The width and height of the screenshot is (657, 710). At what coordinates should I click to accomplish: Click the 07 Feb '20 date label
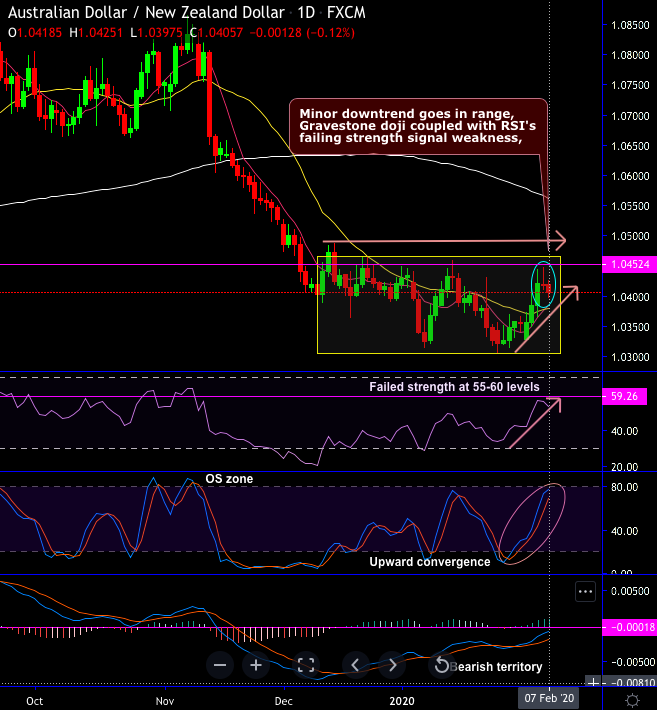[x=549, y=698]
